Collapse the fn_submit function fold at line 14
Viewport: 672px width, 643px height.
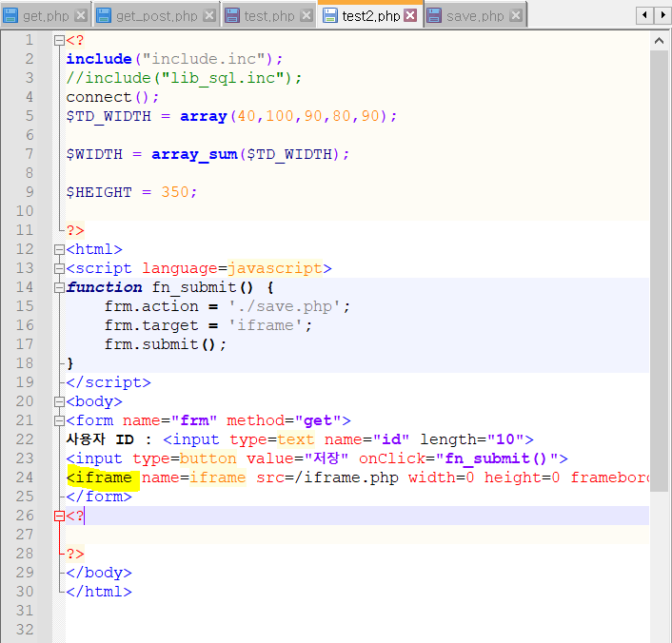point(59,287)
